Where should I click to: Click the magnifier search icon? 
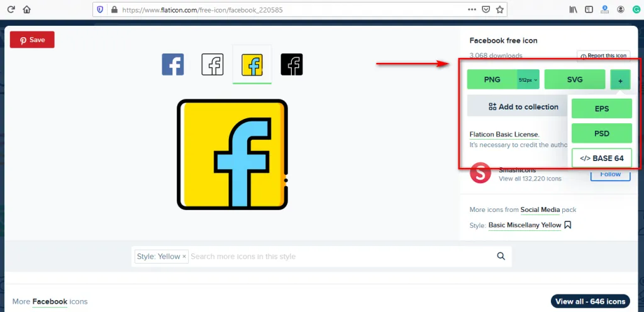(x=501, y=256)
